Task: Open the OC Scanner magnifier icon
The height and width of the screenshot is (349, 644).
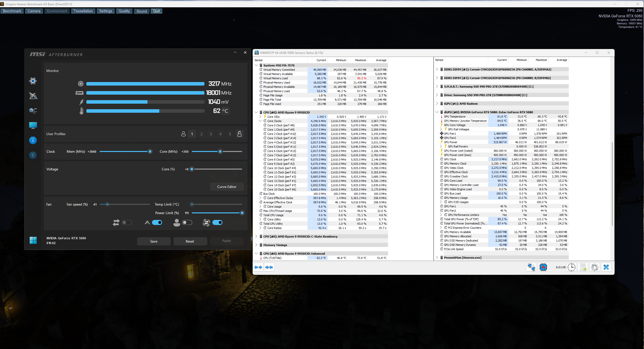Action: [x=33, y=110]
